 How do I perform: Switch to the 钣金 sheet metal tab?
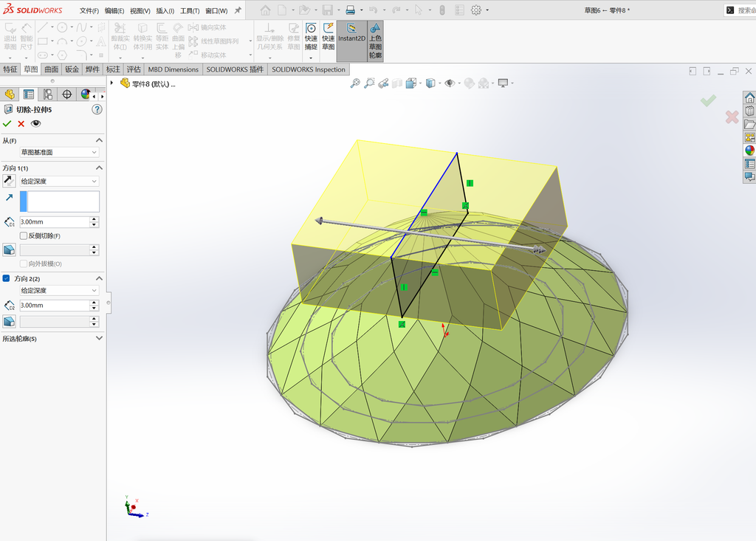pos(72,69)
